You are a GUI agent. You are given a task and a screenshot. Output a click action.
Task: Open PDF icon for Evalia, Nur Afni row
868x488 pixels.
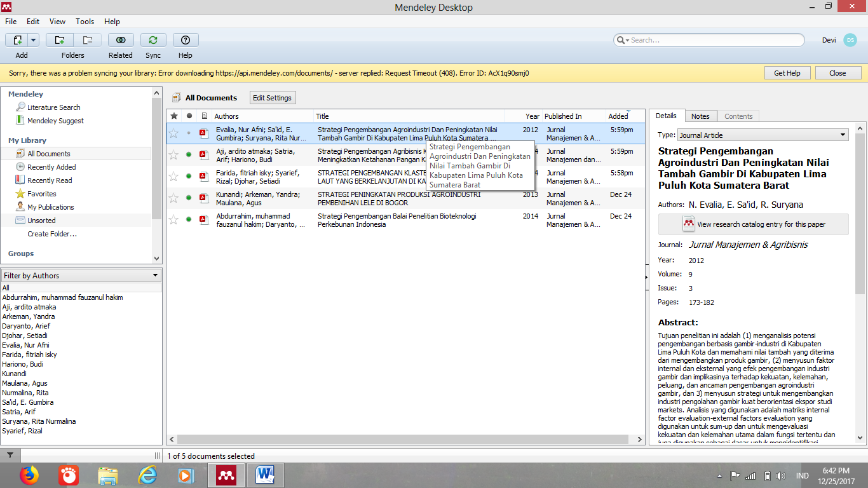pyautogui.click(x=204, y=133)
